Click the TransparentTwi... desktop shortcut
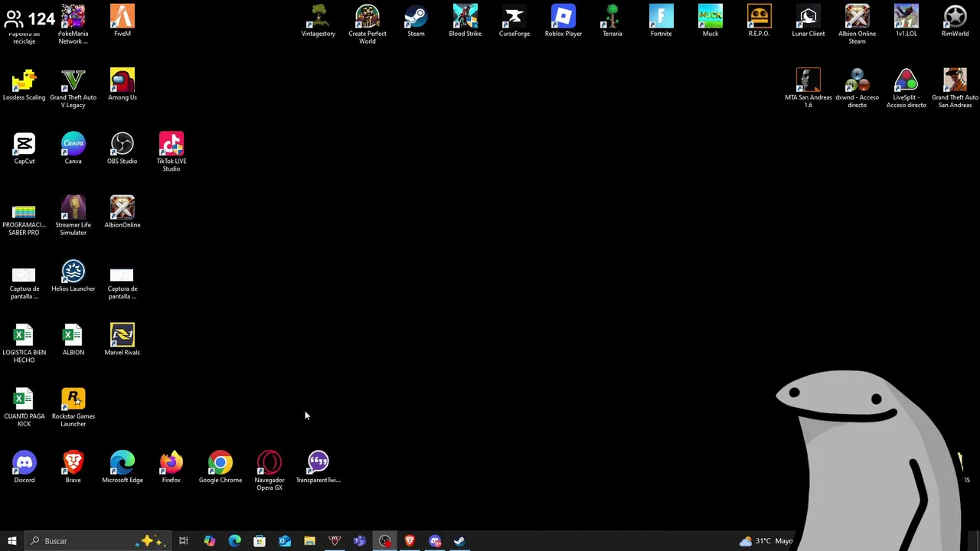This screenshot has height=551, width=980. [318, 468]
